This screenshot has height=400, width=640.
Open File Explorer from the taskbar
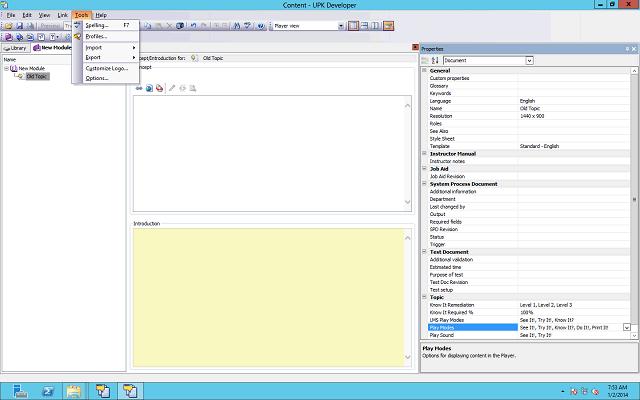click(x=75, y=389)
